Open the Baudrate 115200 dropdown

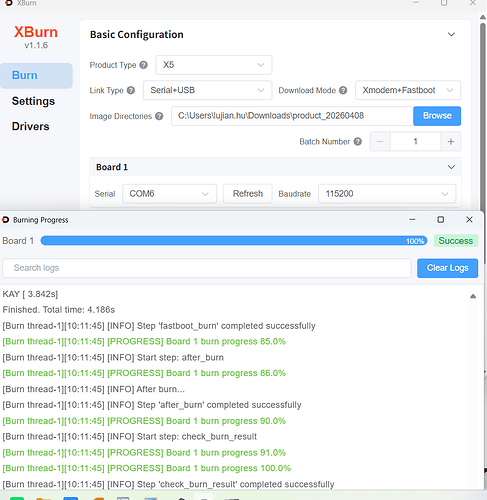click(x=387, y=194)
